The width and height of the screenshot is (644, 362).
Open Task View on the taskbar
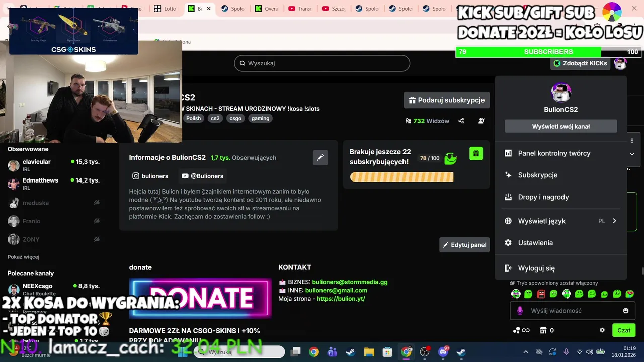[x=296, y=352]
